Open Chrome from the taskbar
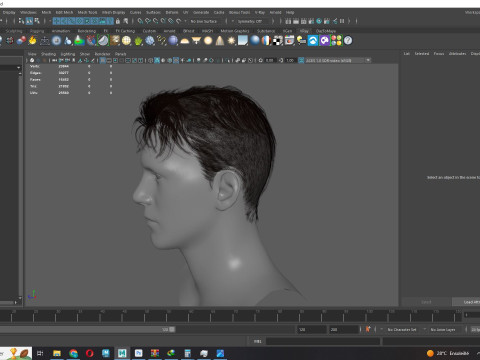Viewport: 480px width, 360px height. coord(73,353)
